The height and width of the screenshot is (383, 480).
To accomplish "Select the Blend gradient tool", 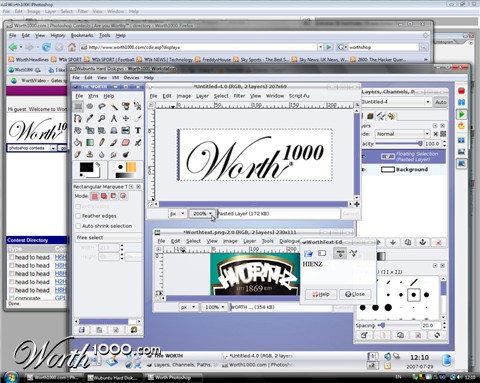I will pos(90,143).
